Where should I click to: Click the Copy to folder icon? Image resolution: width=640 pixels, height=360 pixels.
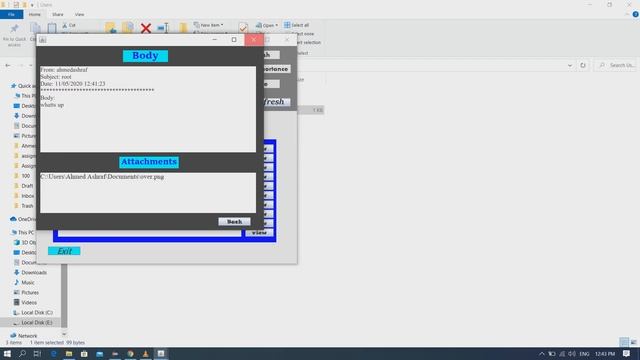pos(128,28)
